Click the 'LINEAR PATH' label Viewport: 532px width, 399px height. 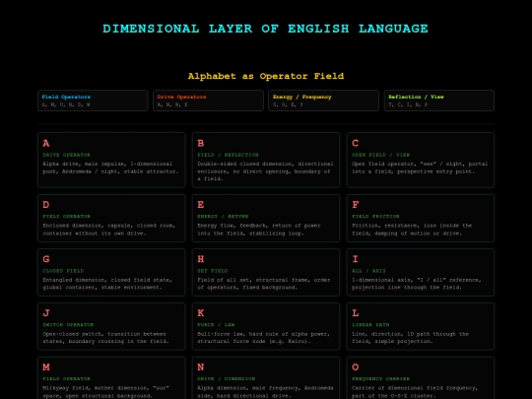pos(370,325)
